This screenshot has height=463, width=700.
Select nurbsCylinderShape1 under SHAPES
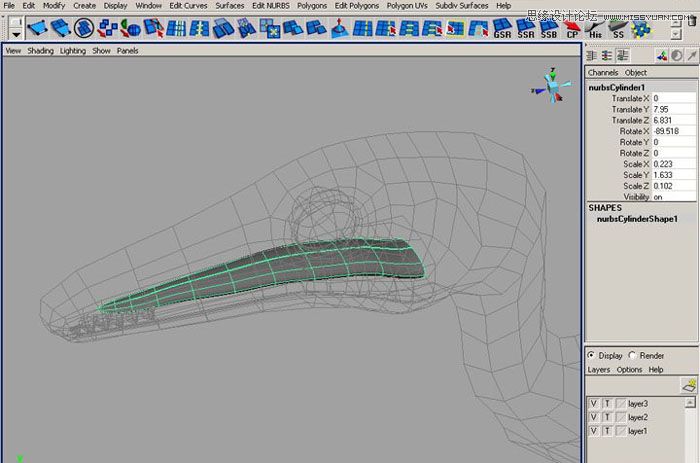[637, 218]
